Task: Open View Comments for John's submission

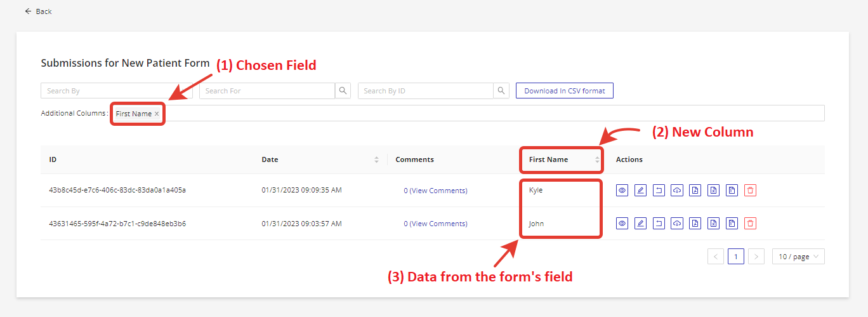Action: click(x=435, y=224)
